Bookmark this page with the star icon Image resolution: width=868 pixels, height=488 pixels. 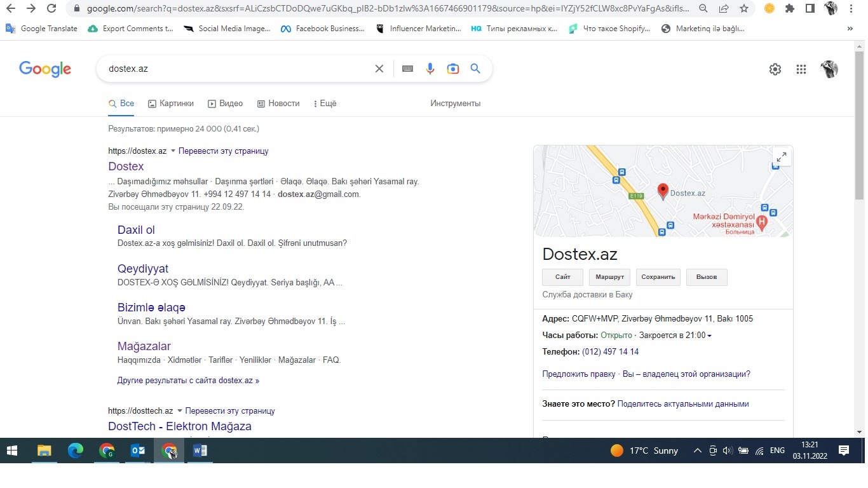(743, 9)
